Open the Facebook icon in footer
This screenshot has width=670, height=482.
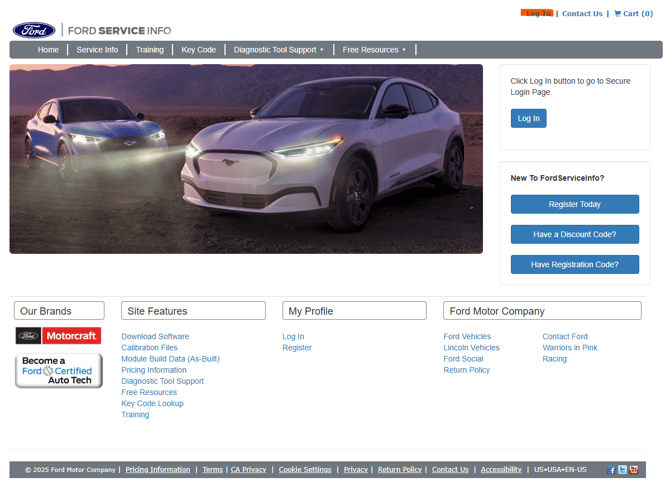[x=612, y=470]
